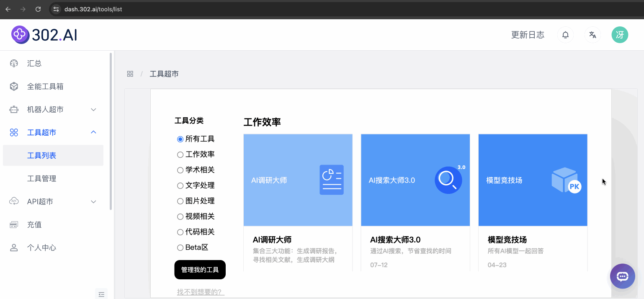The width and height of the screenshot is (644, 299).
Task: Open the 更新日志 link
Action: pyautogui.click(x=528, y=35)
